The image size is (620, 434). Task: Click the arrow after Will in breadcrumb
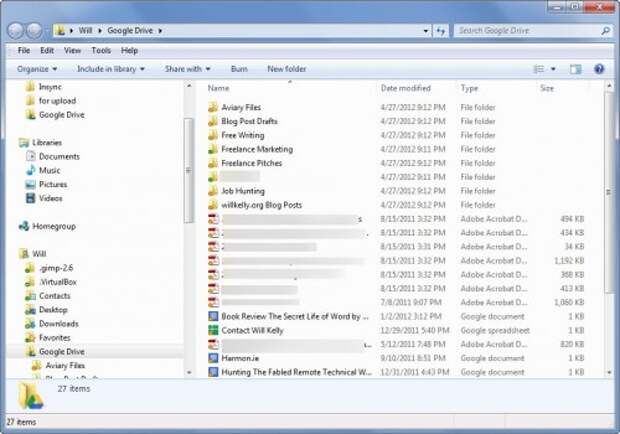click(x=100, y=31)
